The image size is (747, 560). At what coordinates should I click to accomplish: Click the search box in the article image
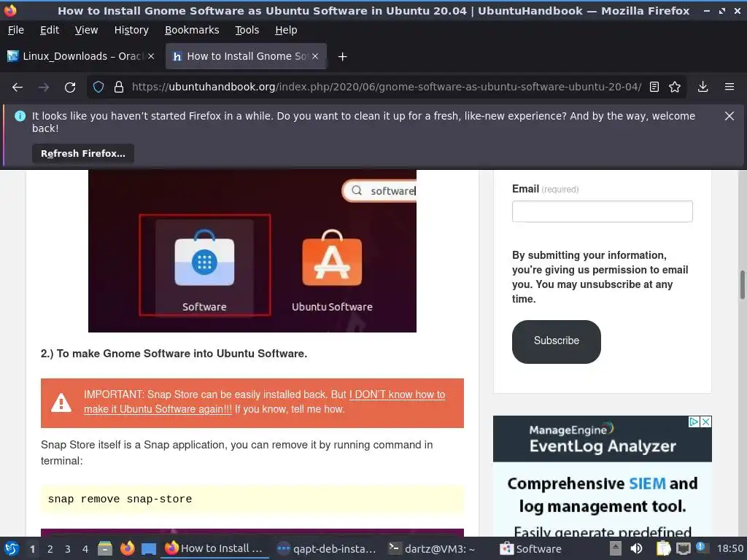tap(379, 191)
